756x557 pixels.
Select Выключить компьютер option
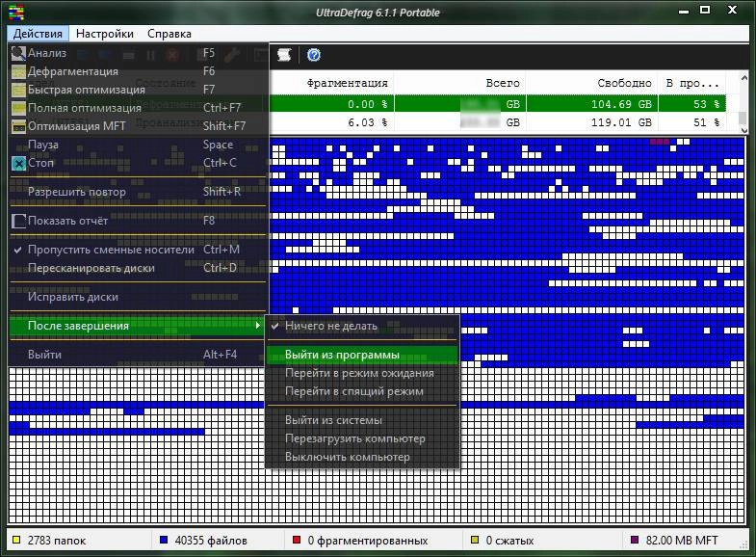coord(361,457)
